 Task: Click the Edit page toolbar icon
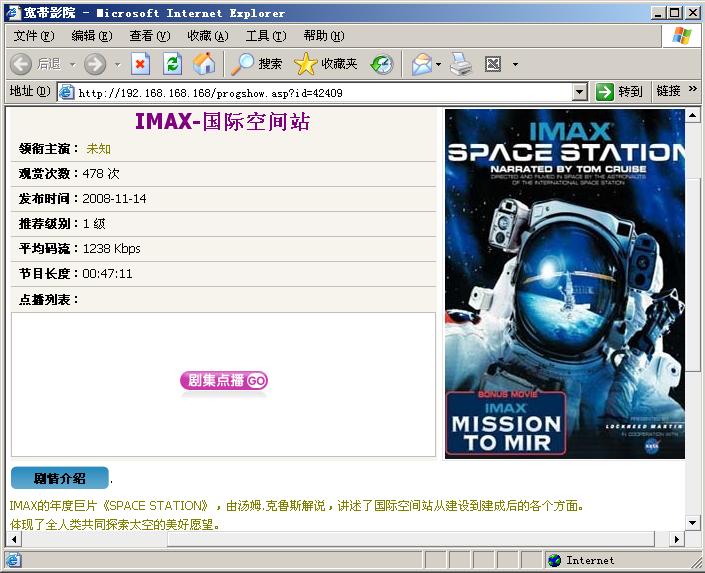coord(493,64)
